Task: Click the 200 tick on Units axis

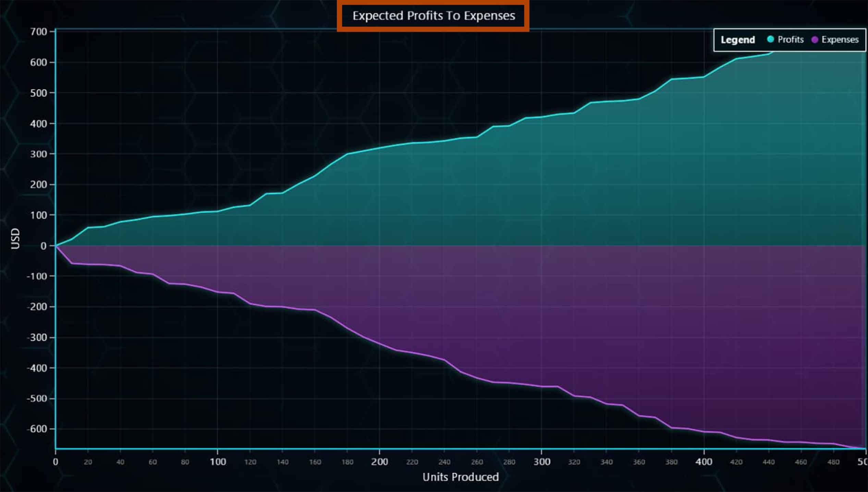Action: click(x=380, y=462)
